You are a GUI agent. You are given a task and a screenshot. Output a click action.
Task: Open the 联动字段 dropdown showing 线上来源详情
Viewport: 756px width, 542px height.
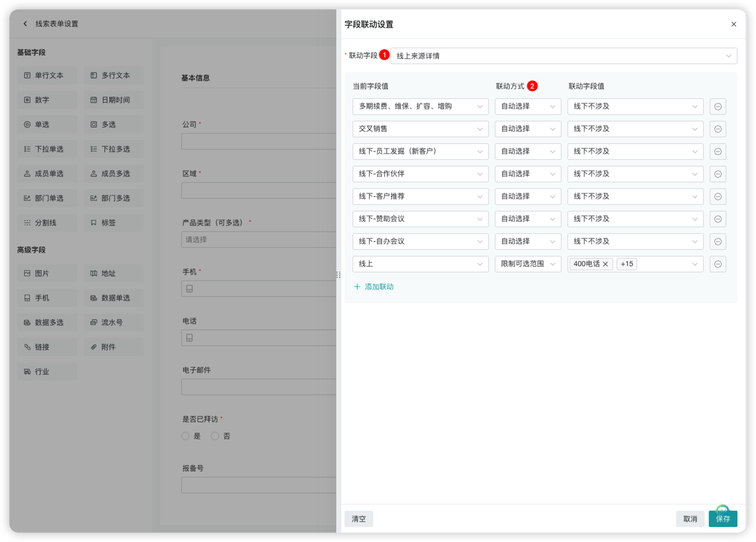(x=563, y=56)
